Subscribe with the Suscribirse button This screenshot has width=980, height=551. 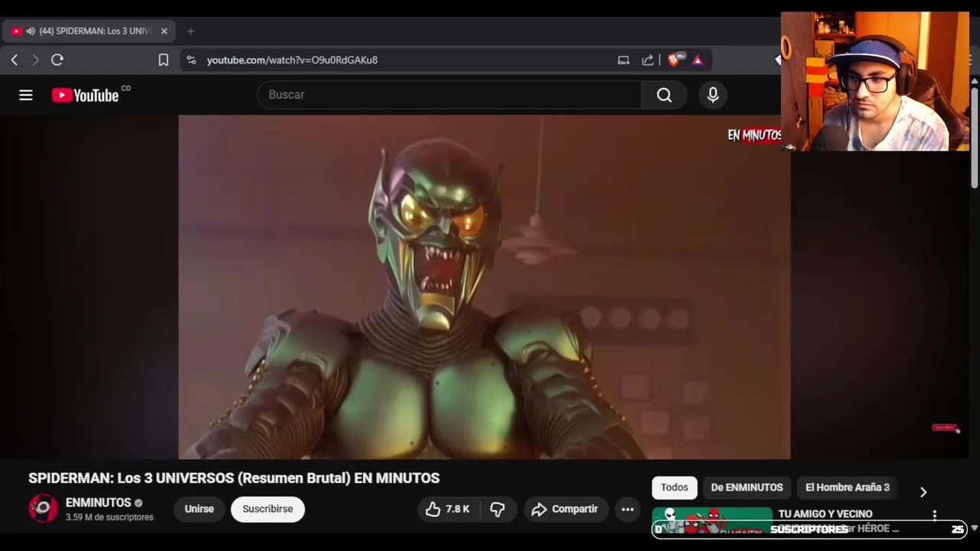[268, 509]
